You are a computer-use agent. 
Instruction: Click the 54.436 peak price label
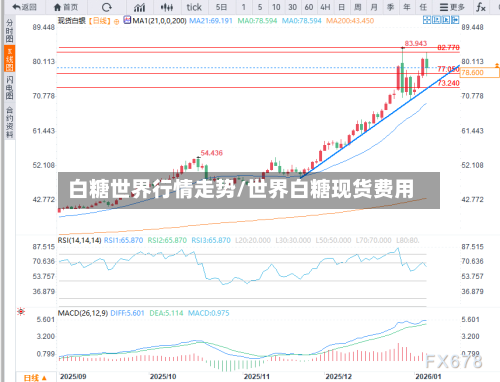212,153
